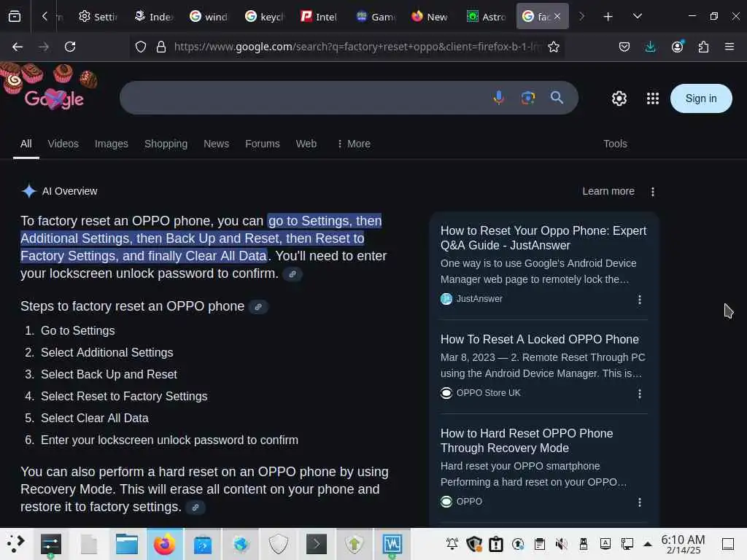Click link icon after 'factory settings.'
Screen dimensions: 747x560
pyautogui.click(x=196, y=507)
